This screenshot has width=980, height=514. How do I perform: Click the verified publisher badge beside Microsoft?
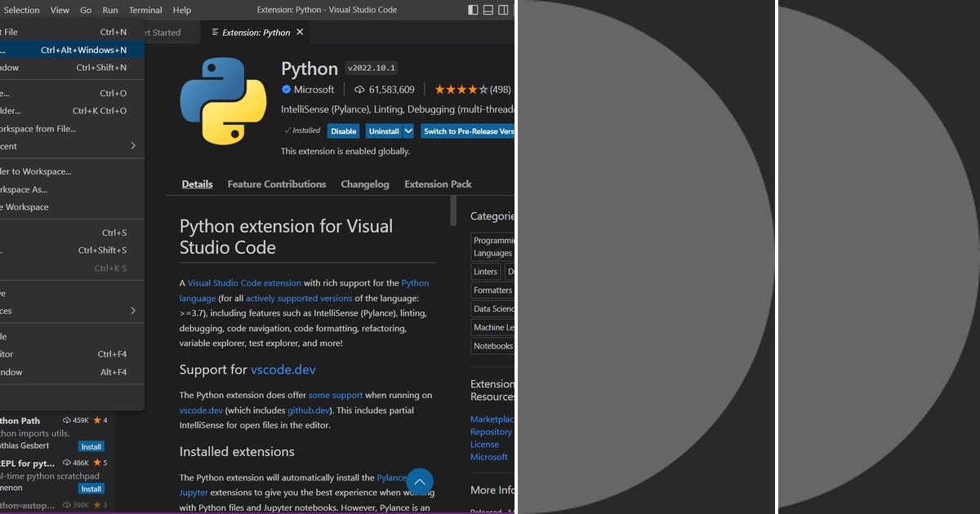point(287,90)
